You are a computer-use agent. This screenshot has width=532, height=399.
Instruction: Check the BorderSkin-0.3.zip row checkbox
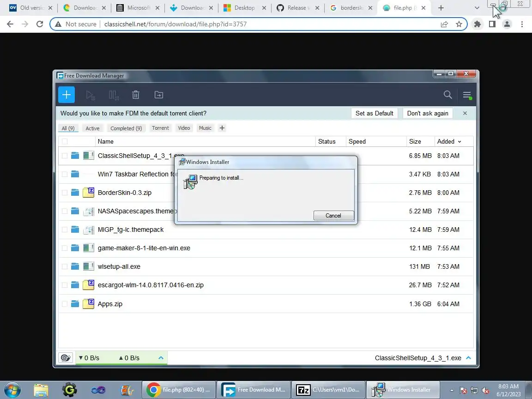coord(65,193)
